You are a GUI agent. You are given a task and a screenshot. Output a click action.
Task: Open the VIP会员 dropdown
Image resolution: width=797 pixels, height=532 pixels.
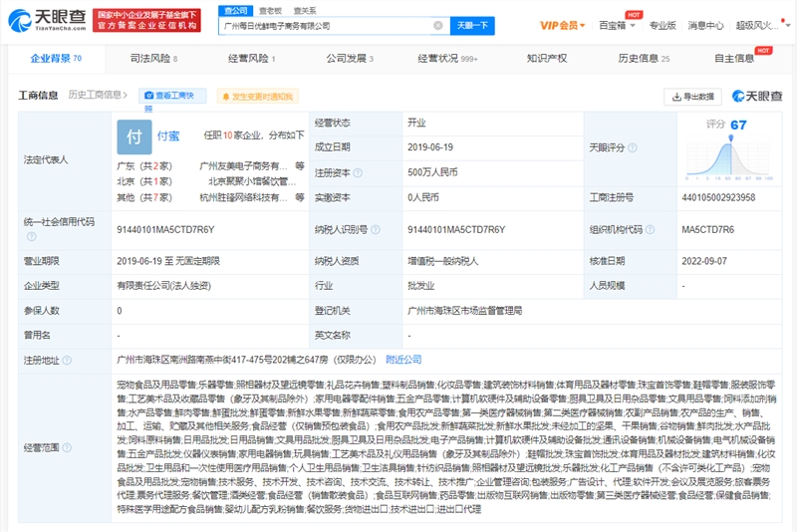point(562,26)
